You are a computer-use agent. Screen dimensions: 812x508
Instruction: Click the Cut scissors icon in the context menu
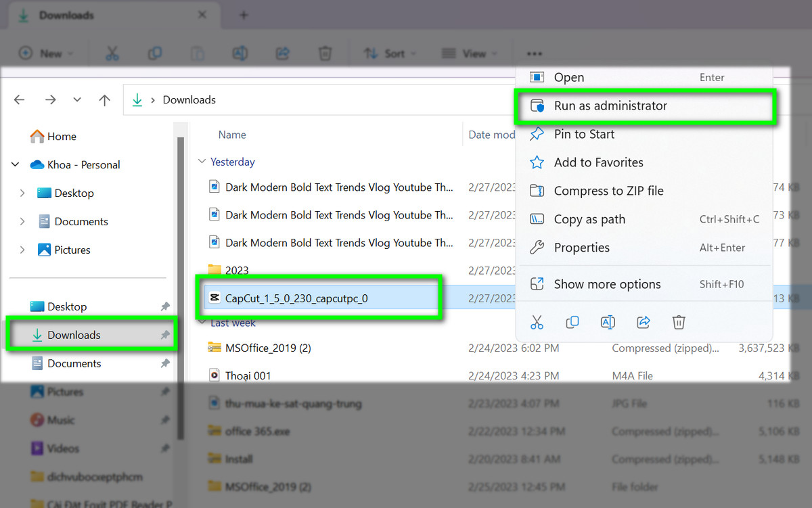tap(537, 323)
